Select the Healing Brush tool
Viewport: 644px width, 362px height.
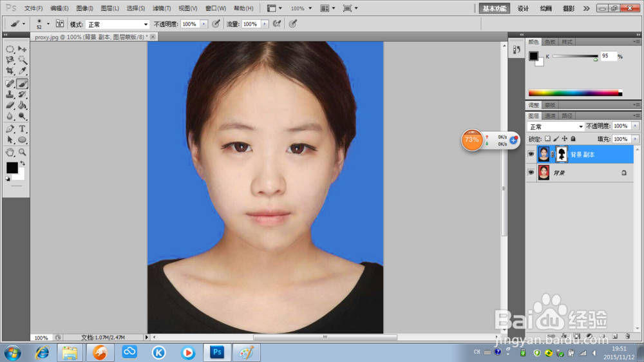pos(10,84)
